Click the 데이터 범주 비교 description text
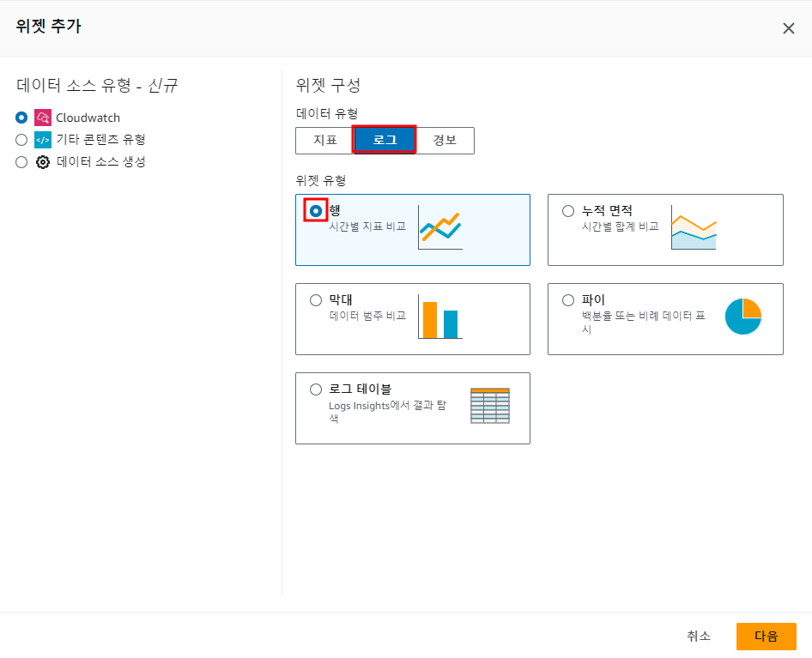 coord(367,316)
